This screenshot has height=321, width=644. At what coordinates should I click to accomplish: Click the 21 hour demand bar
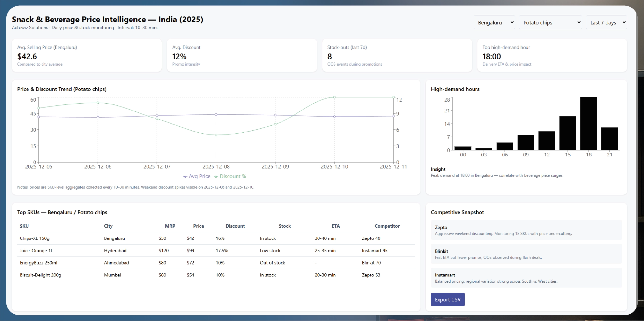pyautogui.click(x=609, y=139)
